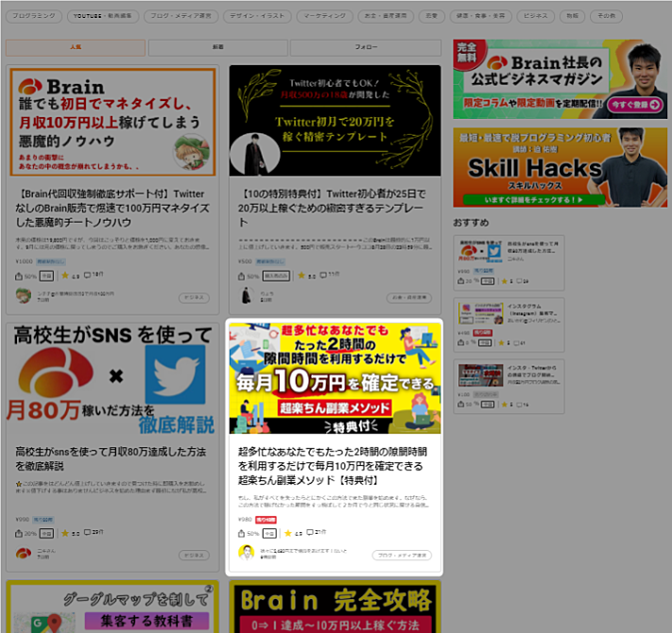
Task: Click share icon on the sidebar インスタグラム card
Action: [460, 343]
